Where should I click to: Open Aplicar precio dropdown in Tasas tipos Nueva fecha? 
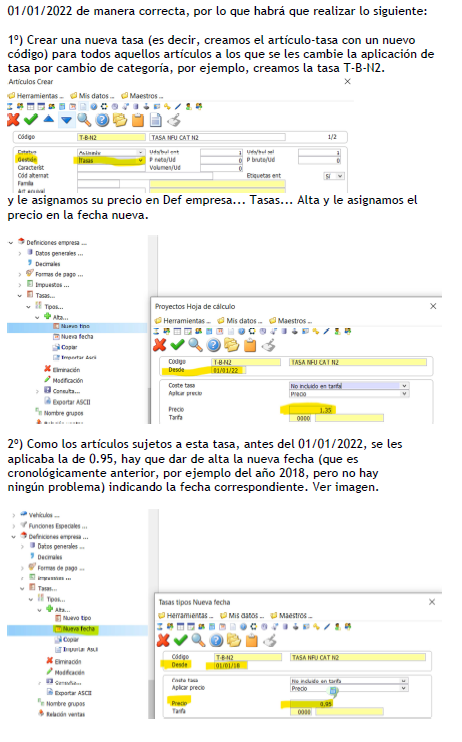[x=403, y=688]
